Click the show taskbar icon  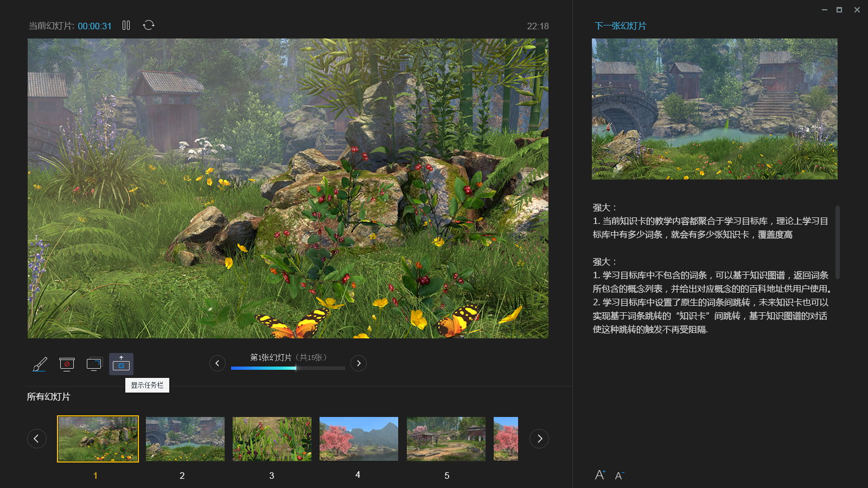click(x=121, y=364)
